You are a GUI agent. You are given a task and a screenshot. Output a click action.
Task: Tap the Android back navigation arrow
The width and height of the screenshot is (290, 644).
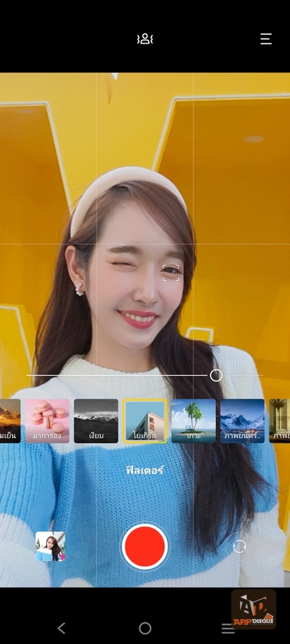61,628
